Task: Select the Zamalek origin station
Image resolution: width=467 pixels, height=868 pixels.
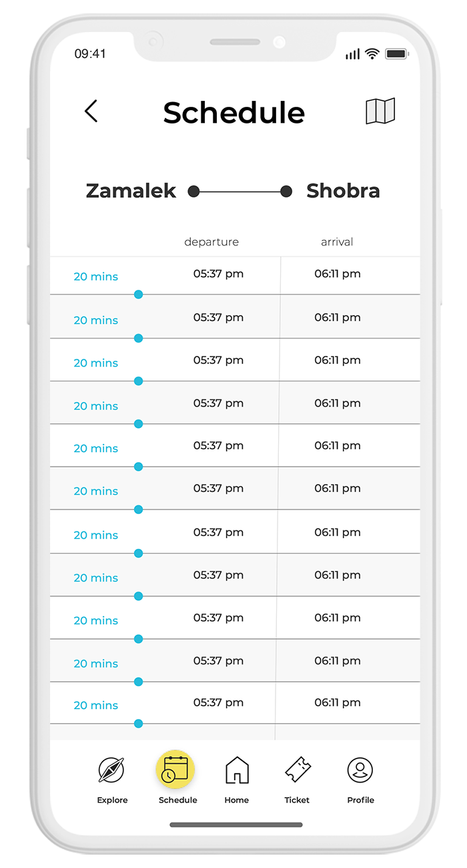Action: pyautogui.click(x=131, y=191)
